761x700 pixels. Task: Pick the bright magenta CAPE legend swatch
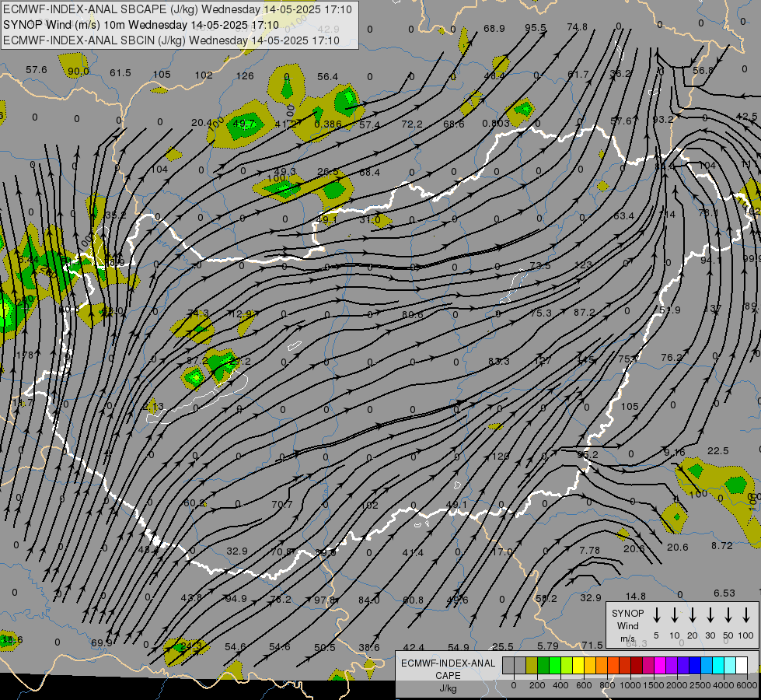[660, 665]
